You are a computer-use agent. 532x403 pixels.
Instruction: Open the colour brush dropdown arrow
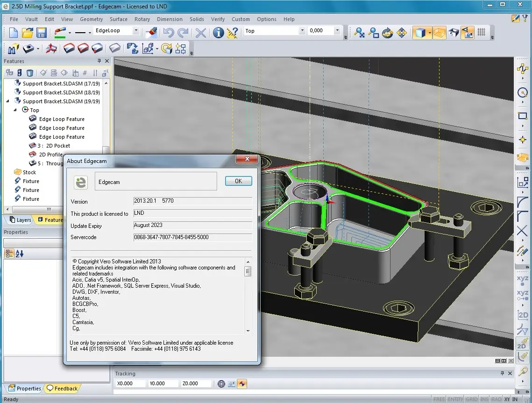(70, 33)
